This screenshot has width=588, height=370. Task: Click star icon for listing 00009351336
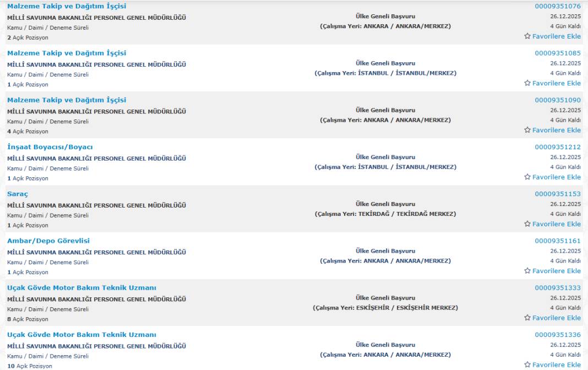[527, 364]
